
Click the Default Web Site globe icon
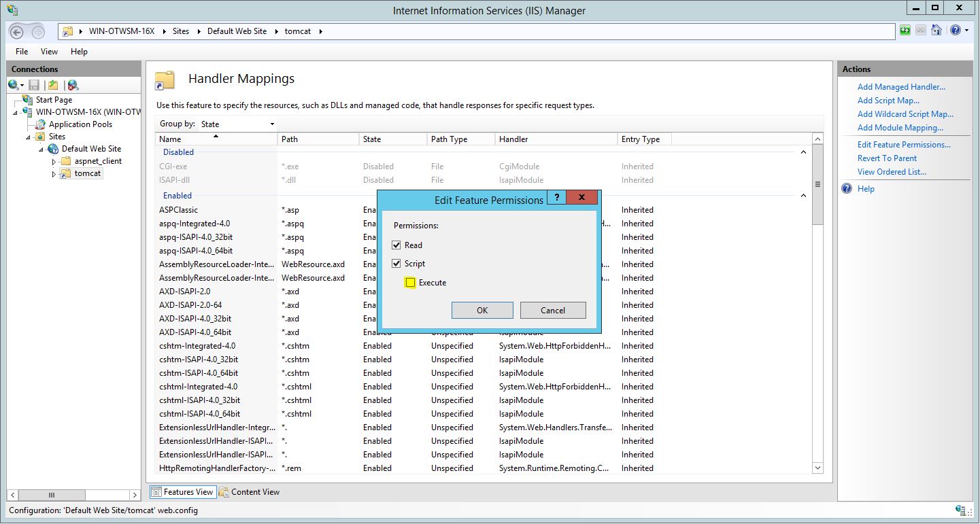(x=53, y=149)
